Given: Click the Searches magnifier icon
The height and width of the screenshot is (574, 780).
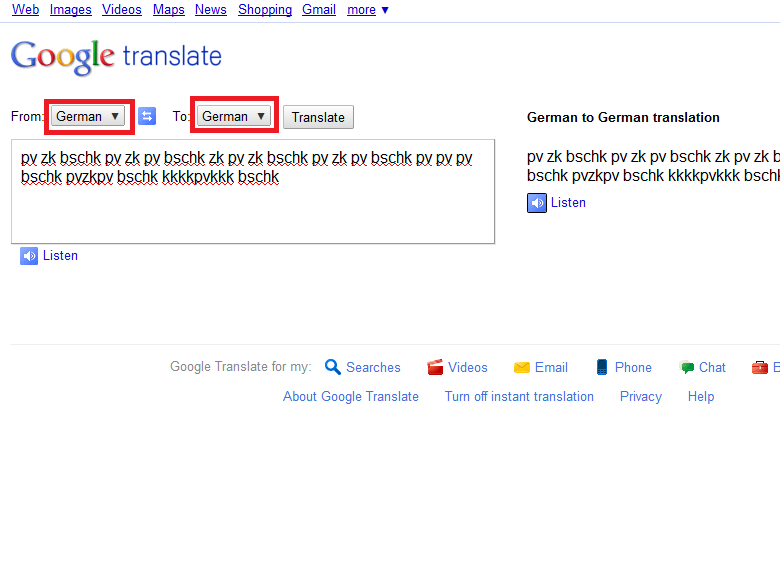Looking at the screenshot, I should click(332, 367).
